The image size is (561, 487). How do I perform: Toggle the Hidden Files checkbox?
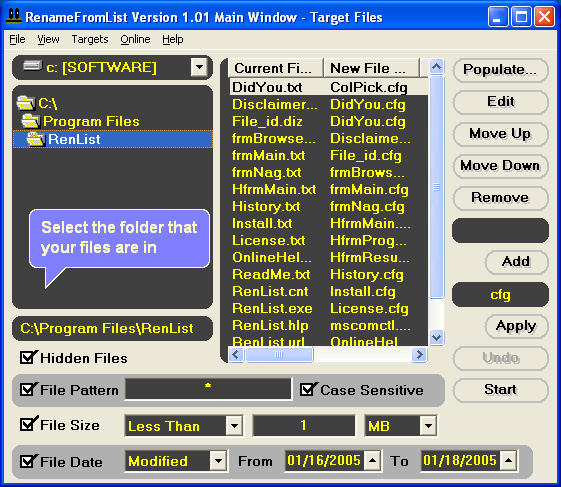click(28, 357)
